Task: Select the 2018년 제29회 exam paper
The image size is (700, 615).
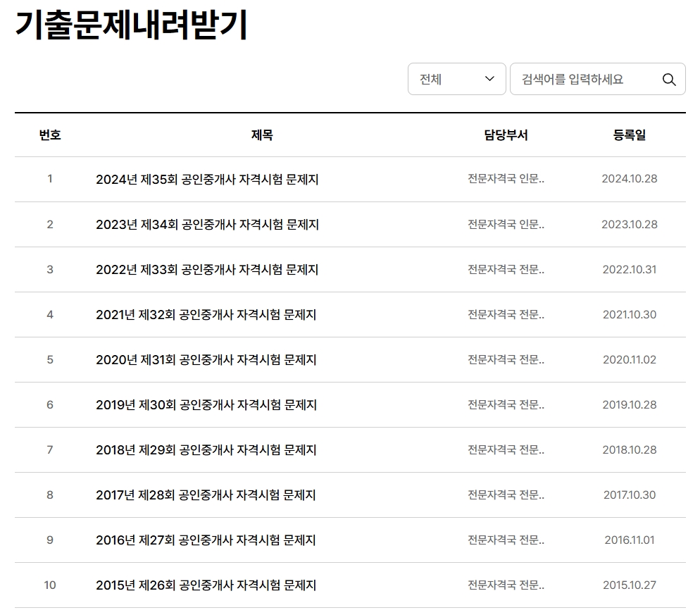Action: click(x=207, y=449)
